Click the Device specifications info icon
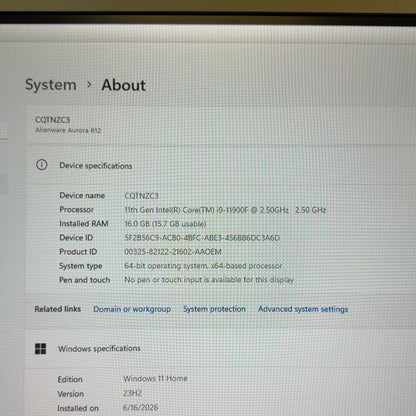The image size is (416, 416). (42, 165)
